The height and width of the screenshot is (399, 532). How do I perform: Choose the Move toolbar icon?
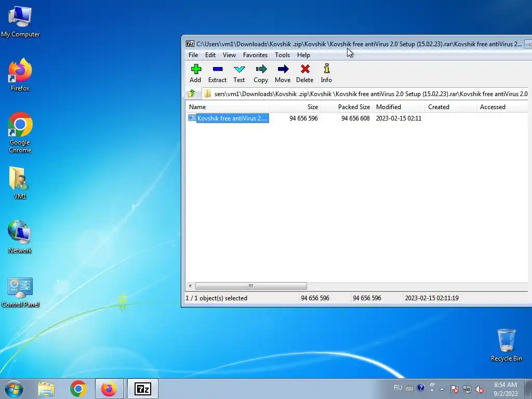point(283,73)
